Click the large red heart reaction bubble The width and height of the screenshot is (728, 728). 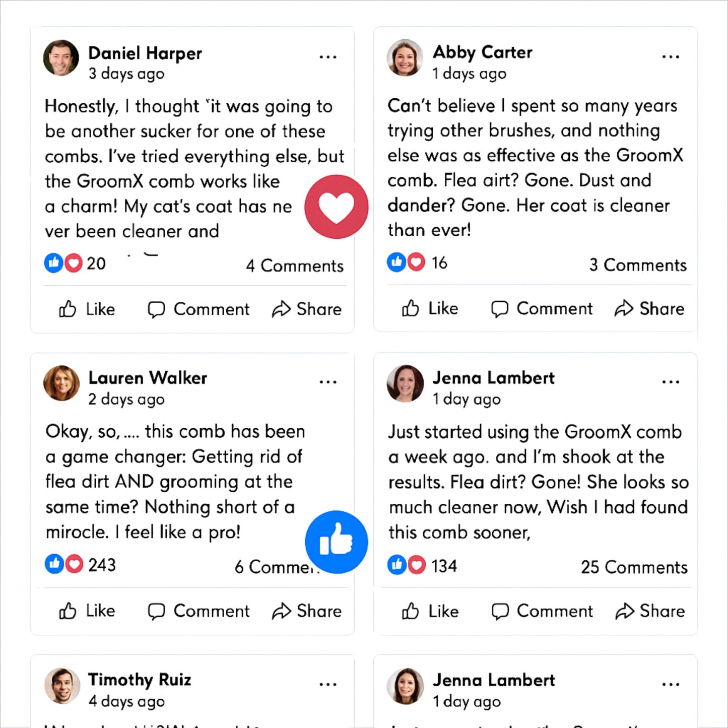tap(336, 207)
